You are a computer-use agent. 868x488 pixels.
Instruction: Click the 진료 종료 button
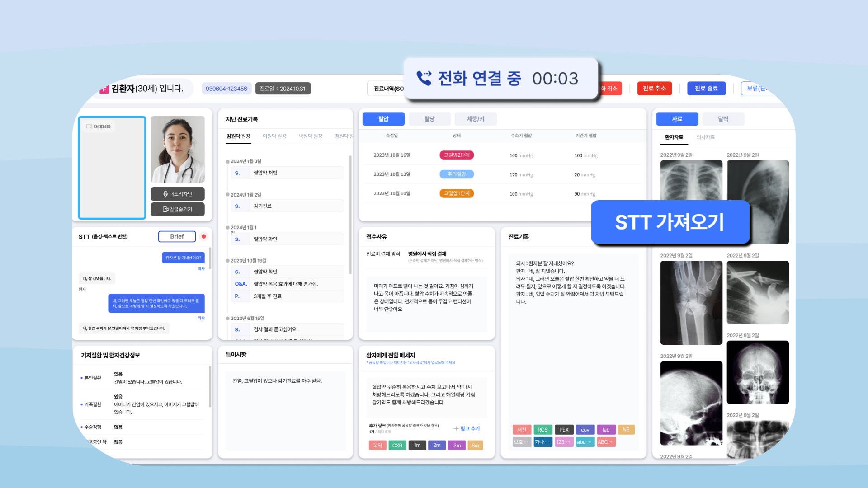tap(706, 89)
